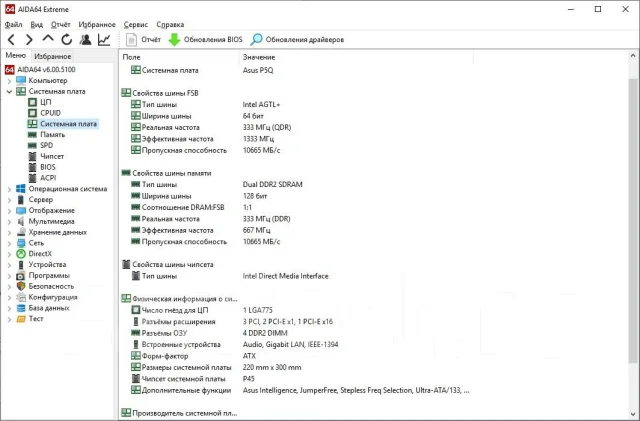The height and width of the screenshot is (421, 640).
Task: Click the Конфигурация icon in tree
Action: (x=21, y=297)
